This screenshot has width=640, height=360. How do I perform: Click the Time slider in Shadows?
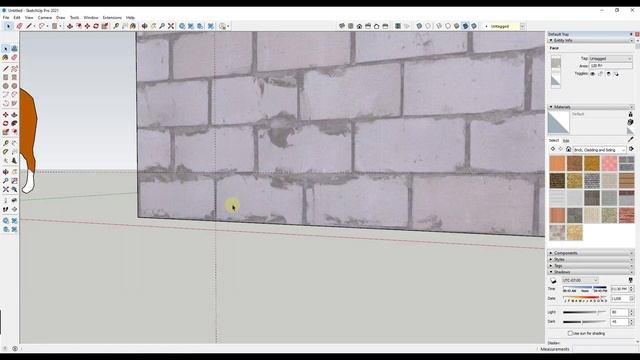(x=585, y=287)
